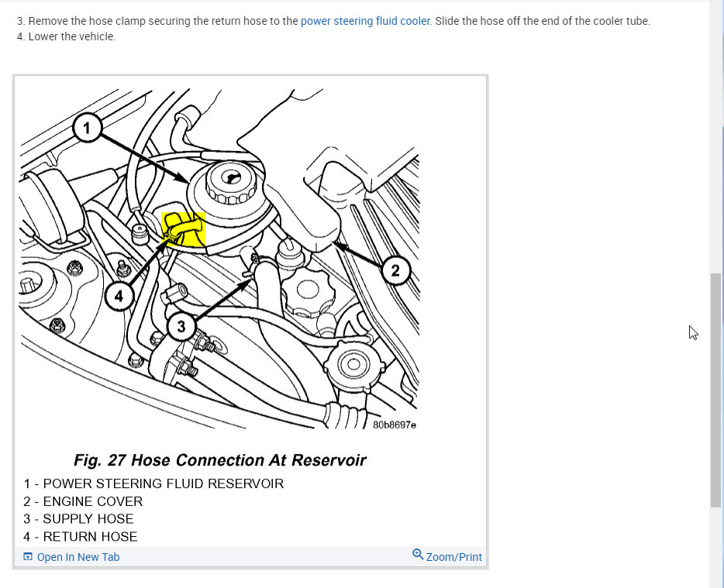Click callout circle number 2 in diagram
The image size is (724, 588).
tap(396, 270)
